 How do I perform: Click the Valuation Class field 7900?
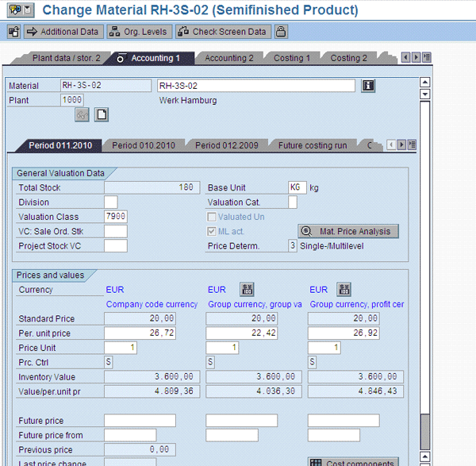[x=116, y=217]
